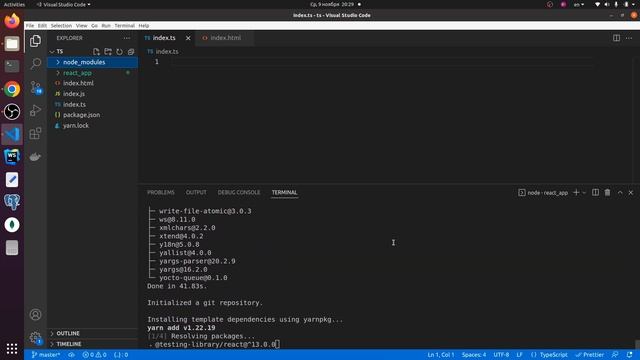Viewport: 640px width, 360px height.
Task: Open the Selection menu
Action: tap(61, 25)
